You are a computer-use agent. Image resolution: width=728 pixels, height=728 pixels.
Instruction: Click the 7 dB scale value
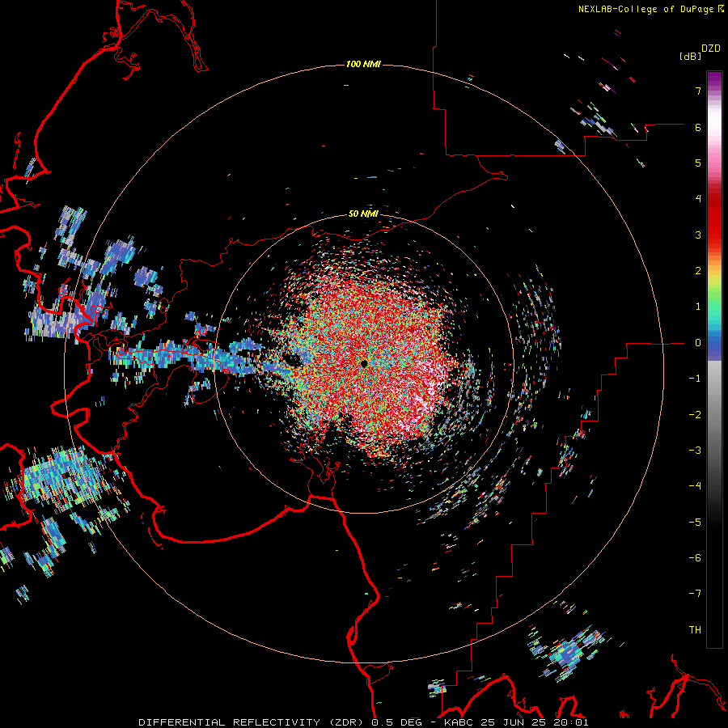pos(698,91)
